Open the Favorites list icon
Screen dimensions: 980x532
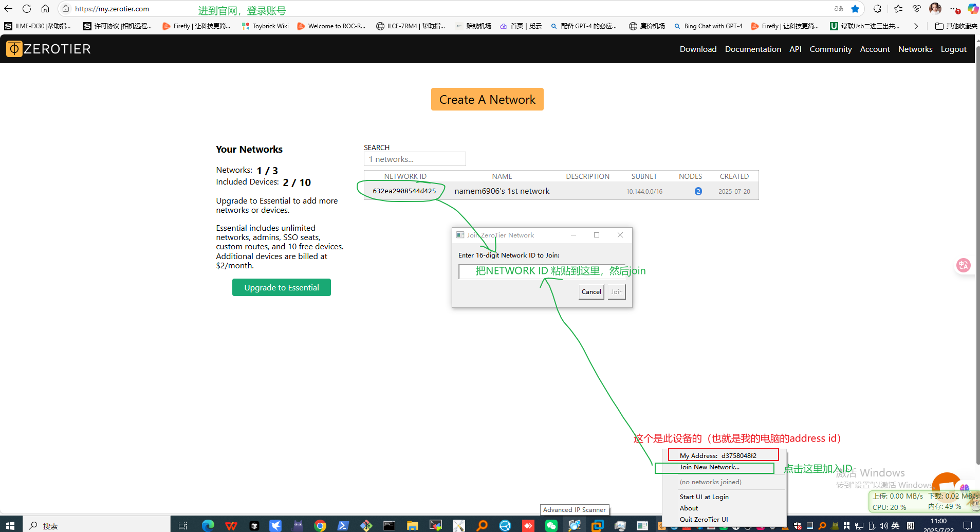[x=898, y=9]
